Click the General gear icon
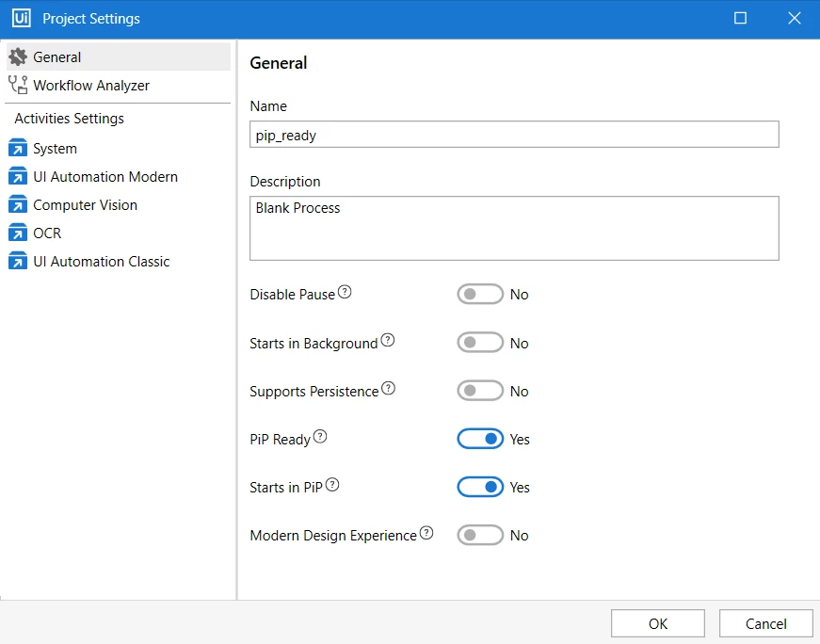The image size is (820, 644). [18, 57]
